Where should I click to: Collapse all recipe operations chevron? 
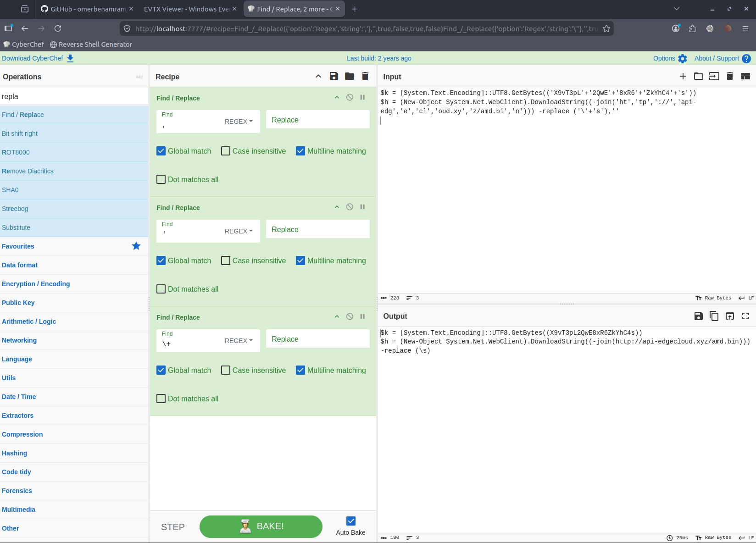point(318,76)
